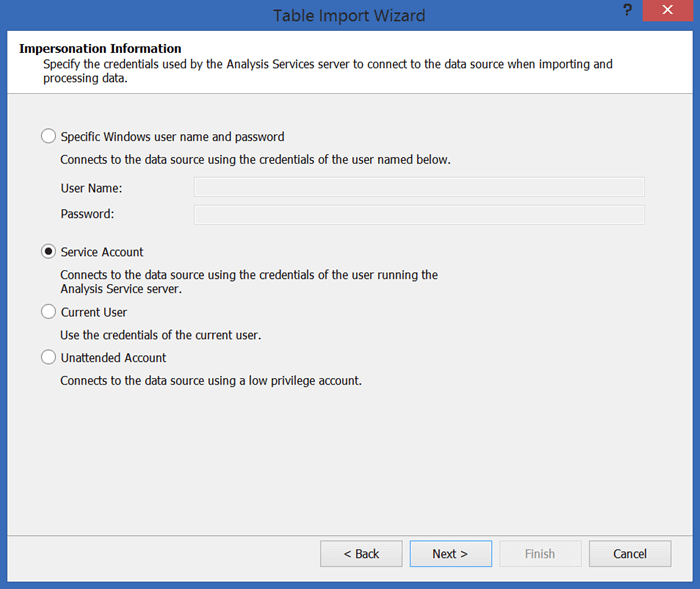Click the Service Account radio circle
Image resolution: width=700 pixels, height=589 pixels.
[x=49, y=252]
